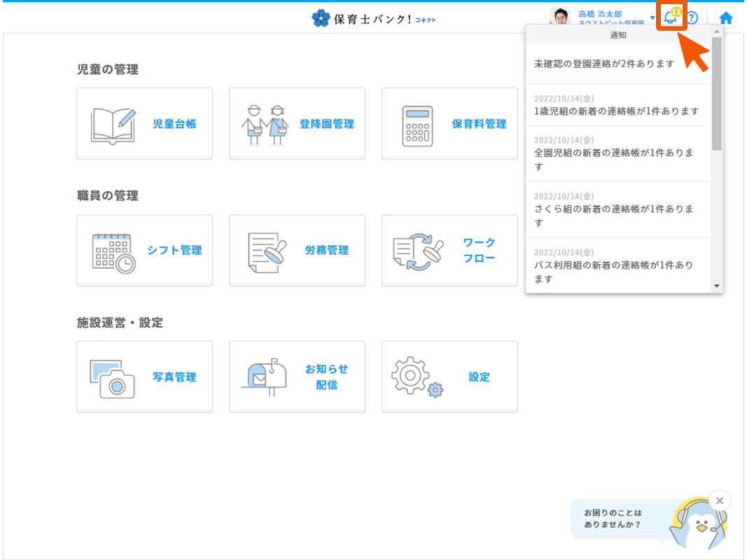Expand user account dropdown arrow
The width and height of the screenshot is (747, 560).
tap(652, 18)
